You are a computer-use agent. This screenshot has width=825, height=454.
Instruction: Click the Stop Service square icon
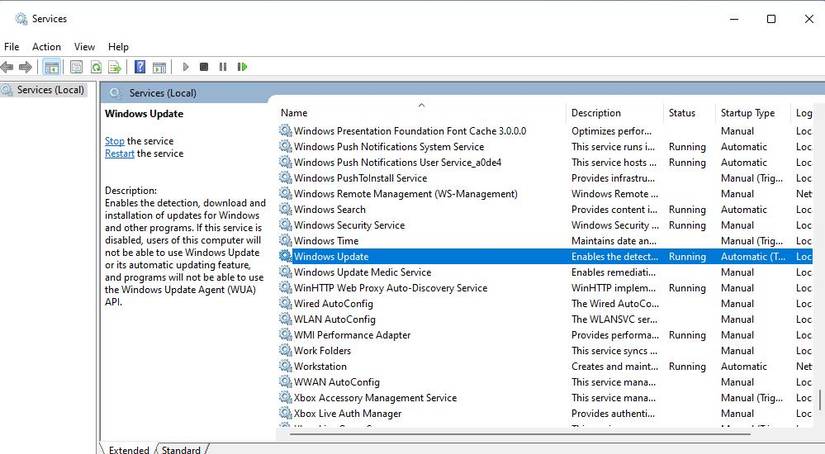204,67
